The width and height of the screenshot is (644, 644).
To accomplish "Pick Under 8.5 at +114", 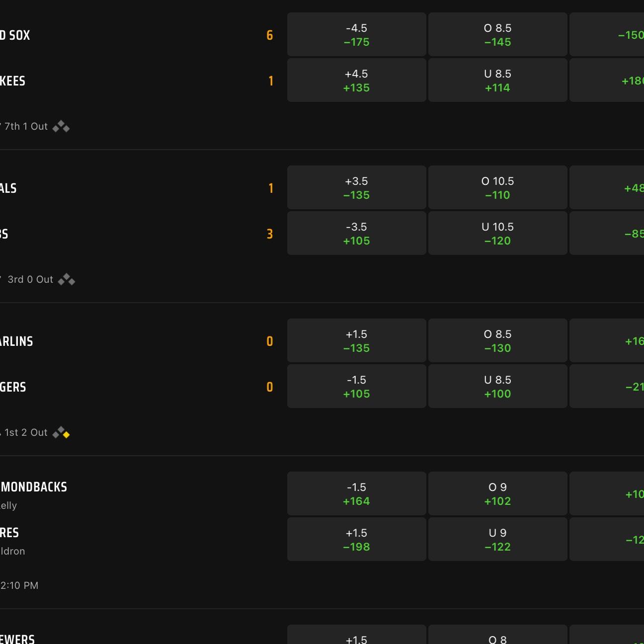I will click(x=498, y=80).
